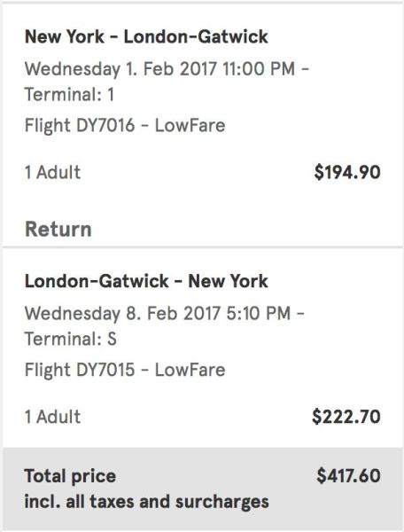Click the return 1 Adult label
Viewport: 404px width, 532px height.
(x=52, y=417)
